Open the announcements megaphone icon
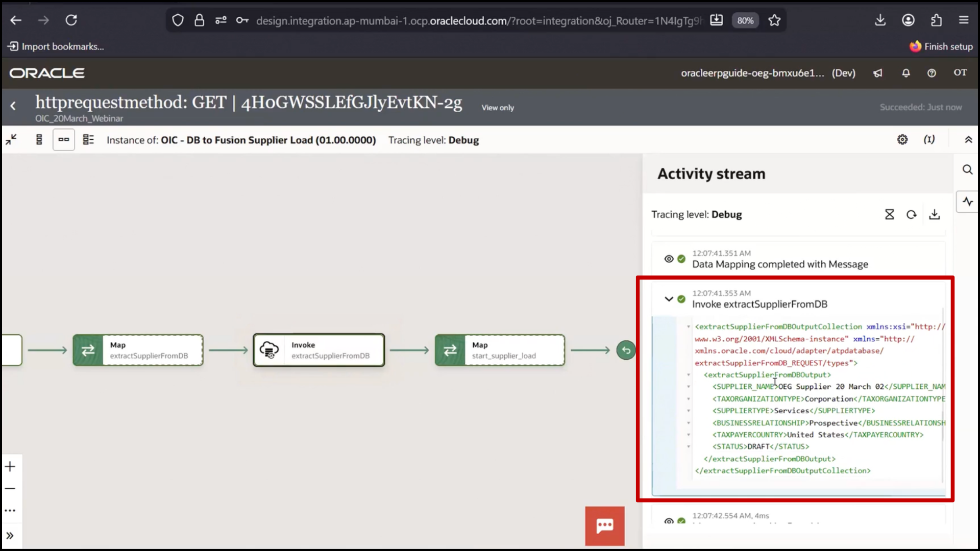Screen dimensions: 980x551 tap(877, 73)
